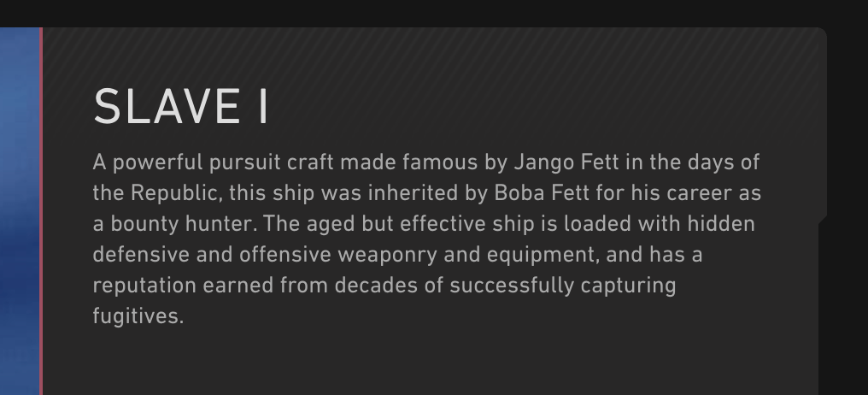Click the SLAVE I title heading
The width and height of the screenshot is (868, 395).
181,106
